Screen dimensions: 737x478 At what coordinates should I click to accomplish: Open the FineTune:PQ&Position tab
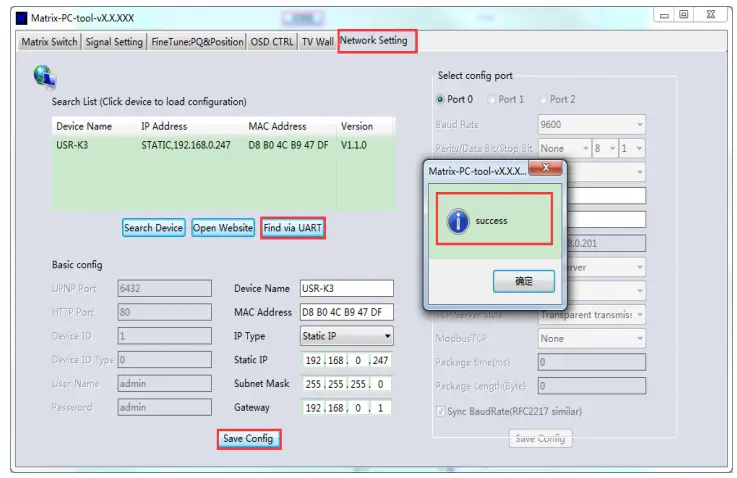click(197, 42)
